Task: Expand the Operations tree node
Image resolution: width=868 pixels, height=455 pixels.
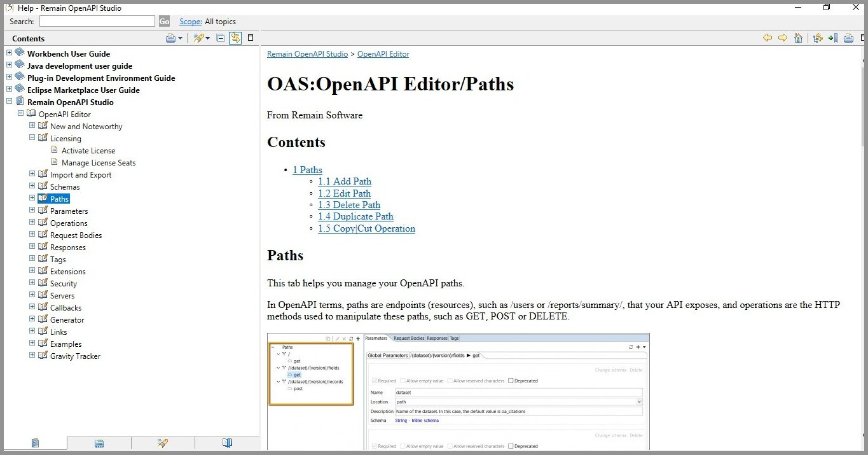Action: [x=32, y=223]
